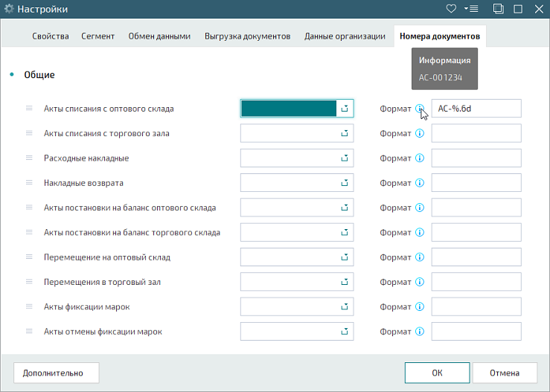Open selector for Акты постановки на баланс торгового склада
Image resolution: width=550 pixels, height=392 pixels.
click(345, 233)
